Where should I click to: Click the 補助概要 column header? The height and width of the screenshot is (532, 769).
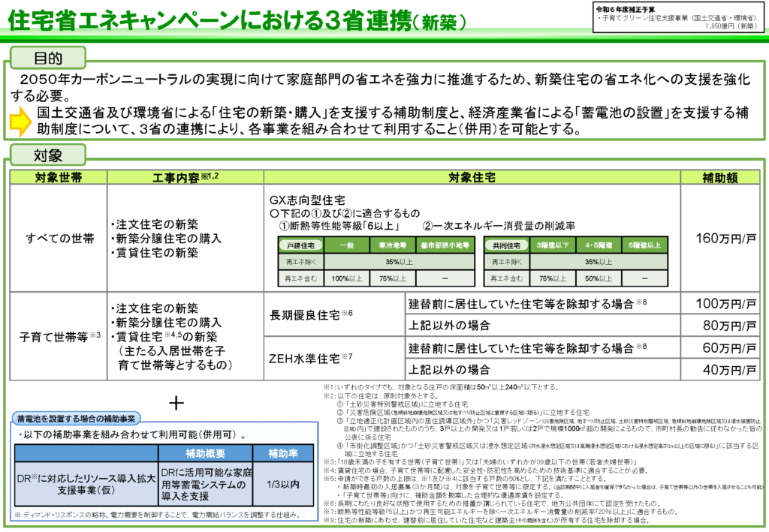tap(206, 453)
